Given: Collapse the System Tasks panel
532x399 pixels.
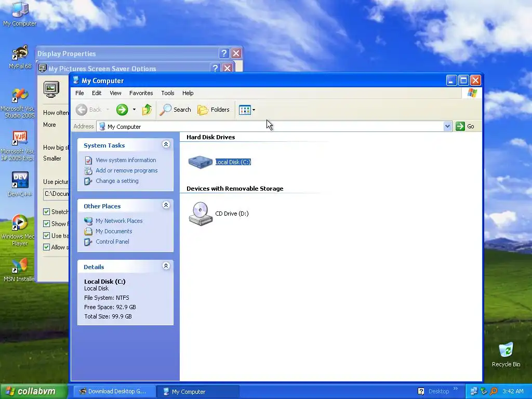Looking at the screenshot, I should pyautogui.click(x=166, y=144).
